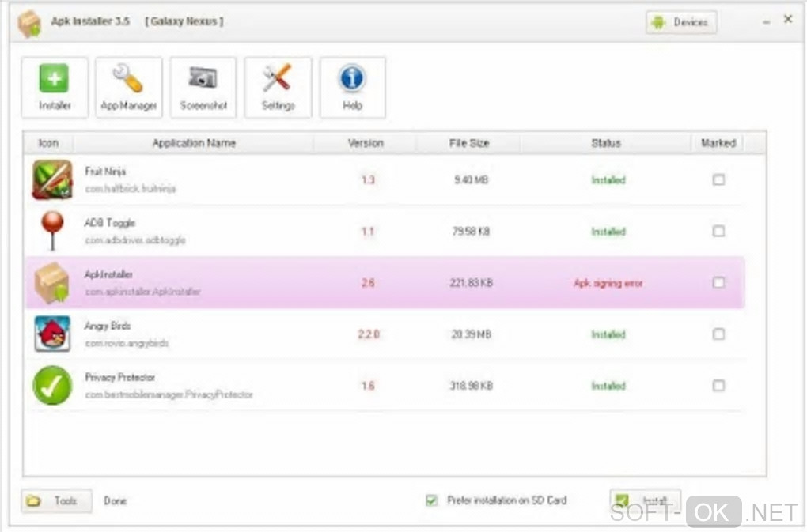Open the Settings tool

[x=278, y=88]
